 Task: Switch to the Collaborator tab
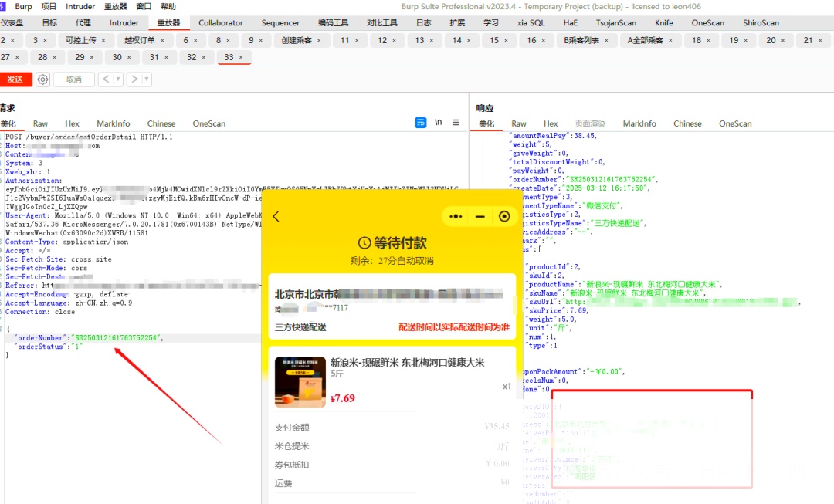[x=221, y=23]
